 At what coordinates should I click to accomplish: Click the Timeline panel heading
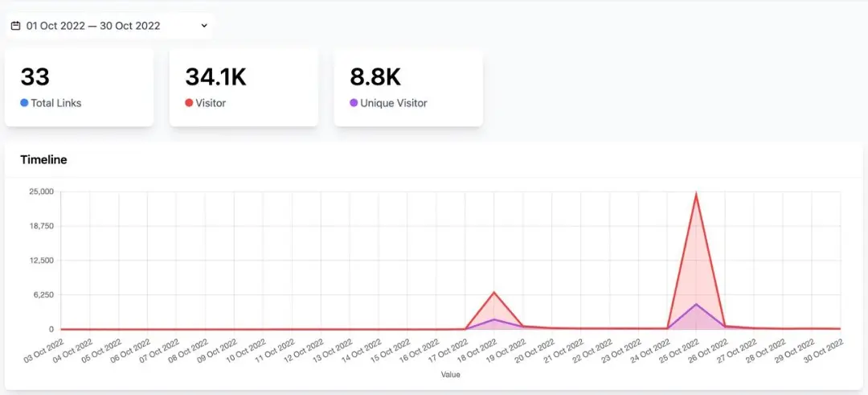click(43, 160)
